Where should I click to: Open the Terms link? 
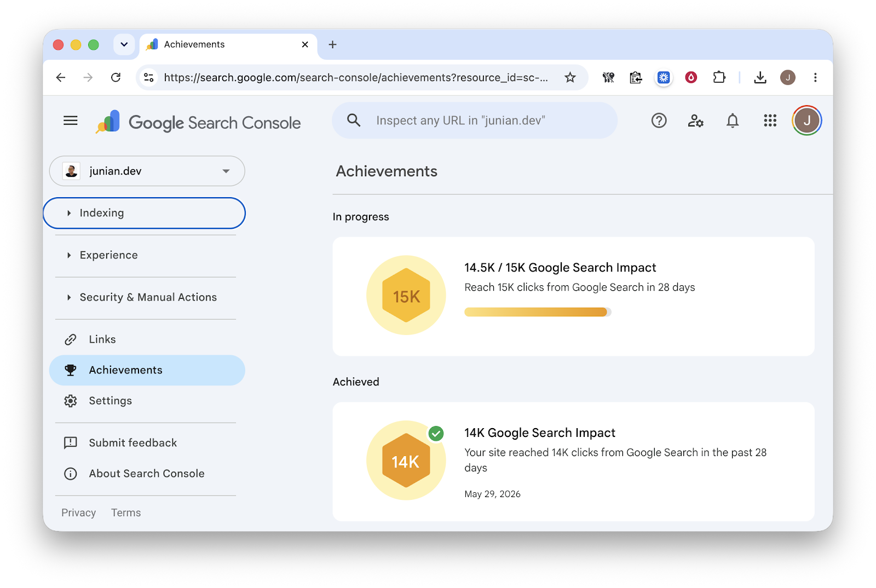[126, 513]
